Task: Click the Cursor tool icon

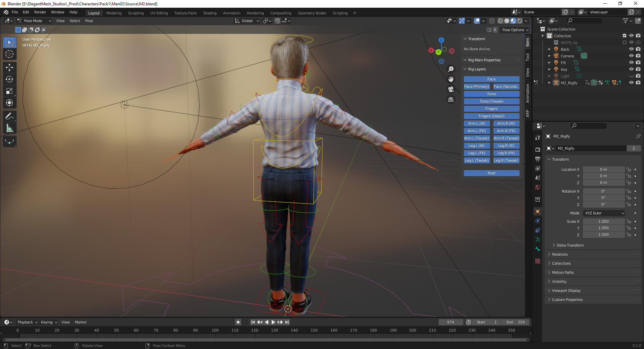Action: [9, 54]
